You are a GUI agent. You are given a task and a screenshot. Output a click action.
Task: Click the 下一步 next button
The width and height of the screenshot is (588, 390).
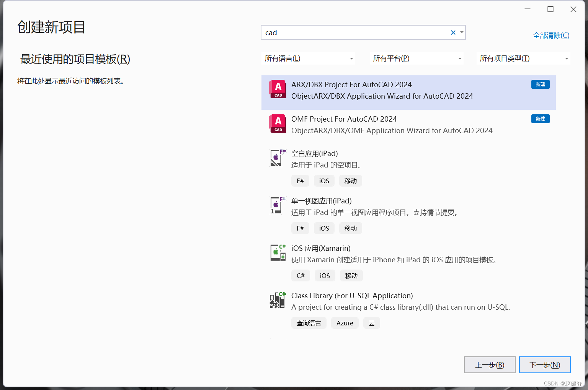point(545,365)
